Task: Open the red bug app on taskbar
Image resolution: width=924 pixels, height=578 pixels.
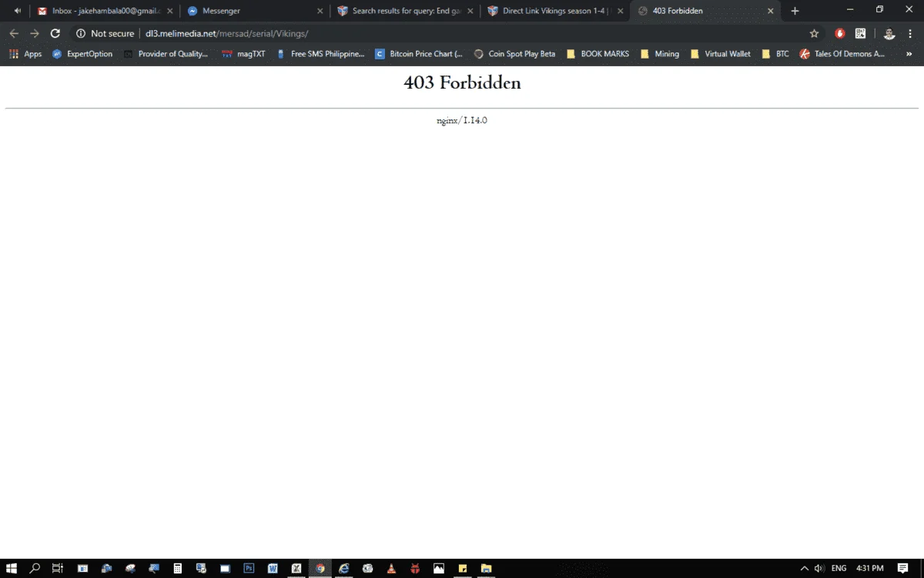Action: pyautogui.click(x=415, y=569)
